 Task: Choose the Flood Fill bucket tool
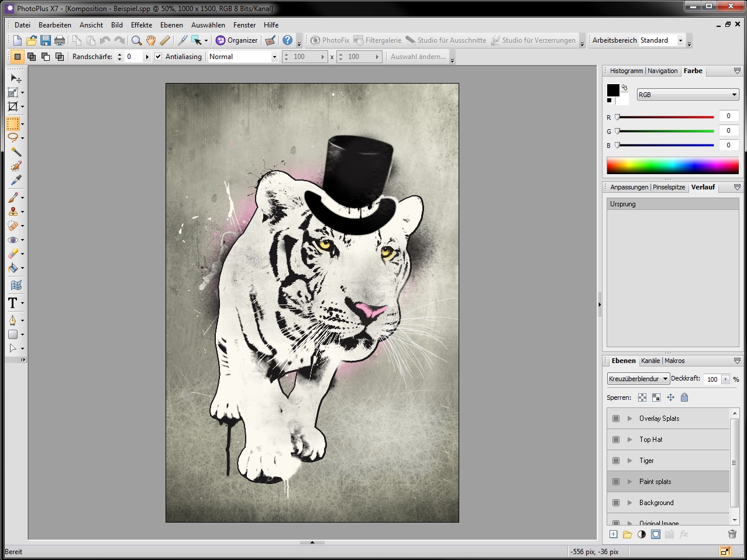pos(13,268)
